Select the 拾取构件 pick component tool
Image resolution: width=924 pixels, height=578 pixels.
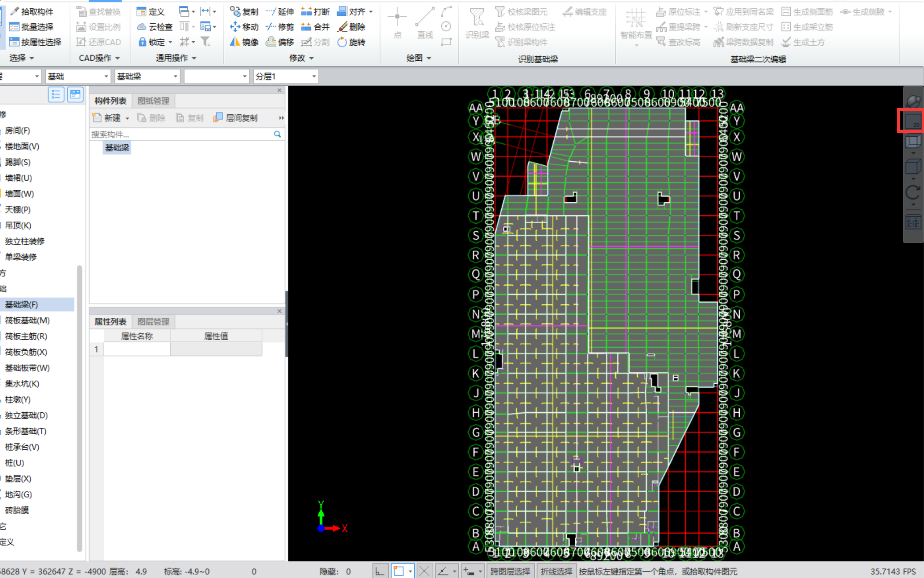pyautogui.click(x=32, y=11)
